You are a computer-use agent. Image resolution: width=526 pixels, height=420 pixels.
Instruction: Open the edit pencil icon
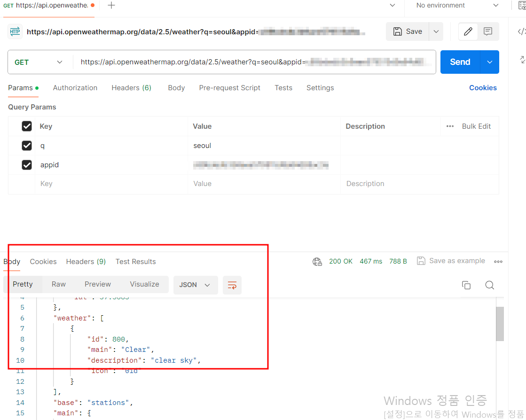coord(468,31)
